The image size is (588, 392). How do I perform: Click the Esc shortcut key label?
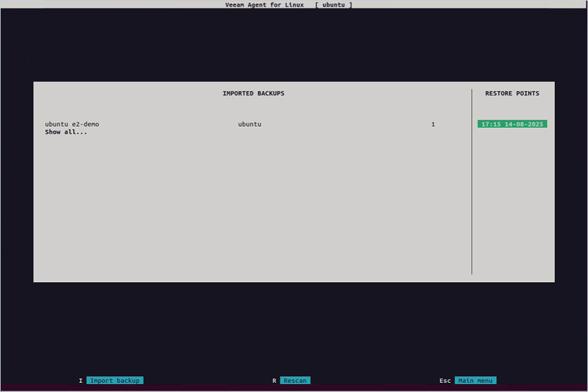tap(445, 381)
